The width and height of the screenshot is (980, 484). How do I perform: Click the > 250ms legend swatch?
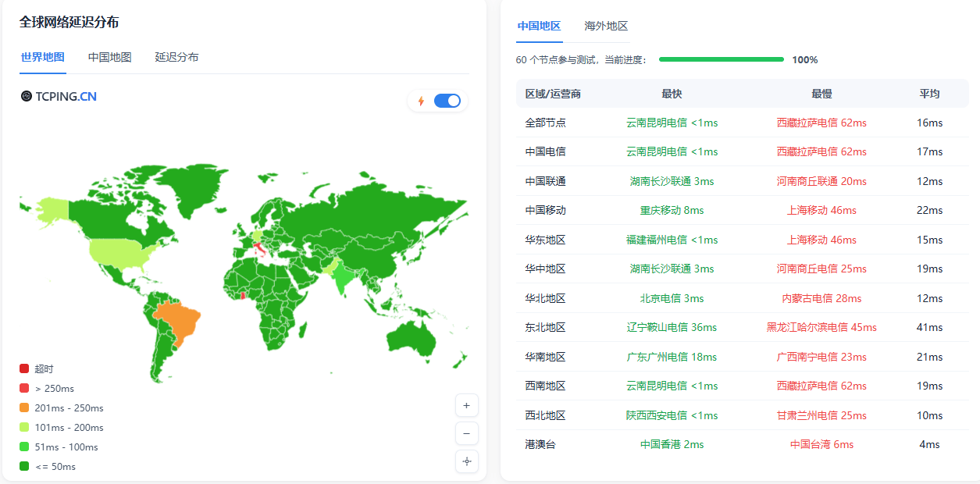click(24, 388)
